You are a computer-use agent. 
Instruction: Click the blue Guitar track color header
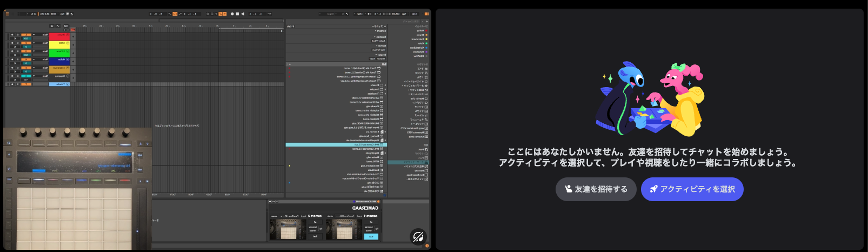point(59,59)
